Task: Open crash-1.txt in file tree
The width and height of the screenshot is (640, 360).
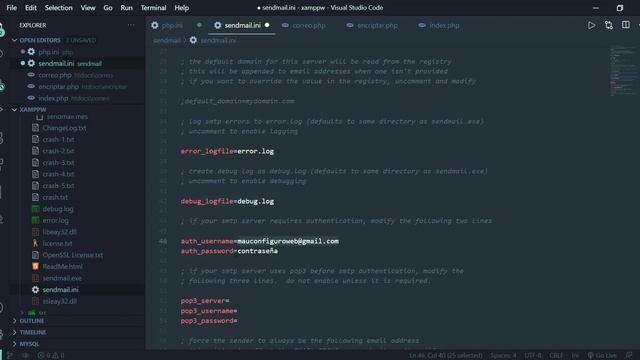Action: pos(58,140)
